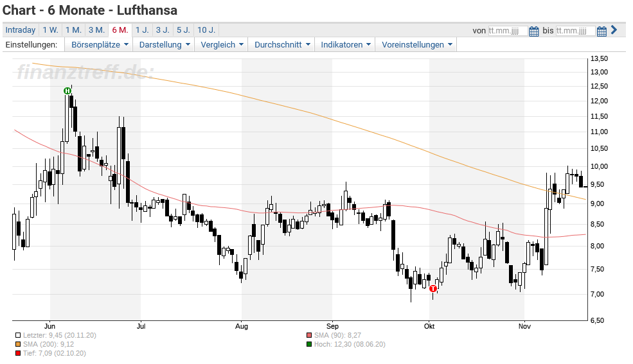633x364 pixels.
Task: Click legend text 'SMA (90): 8,27'
Action: (x=338, y=335)
